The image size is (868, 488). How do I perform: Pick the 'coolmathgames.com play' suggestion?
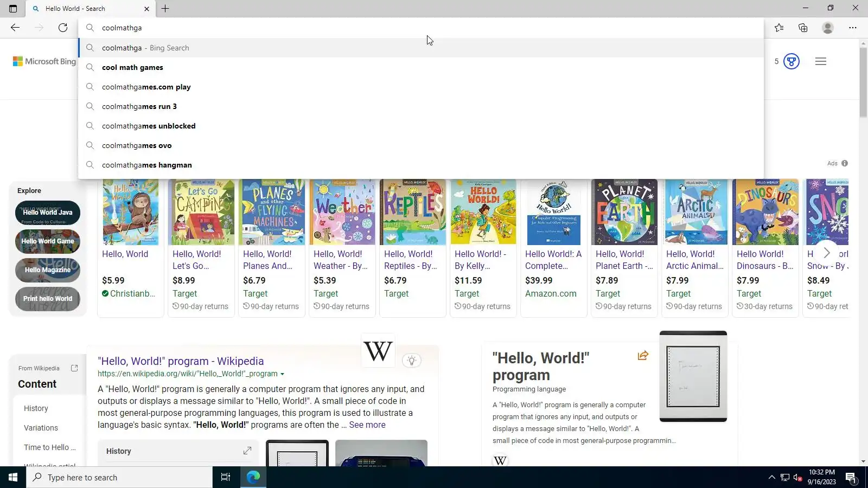tap(421, 87)
